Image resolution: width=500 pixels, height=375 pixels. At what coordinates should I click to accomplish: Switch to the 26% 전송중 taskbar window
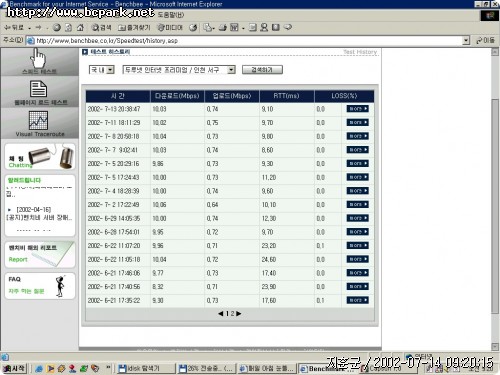[206, 368]
